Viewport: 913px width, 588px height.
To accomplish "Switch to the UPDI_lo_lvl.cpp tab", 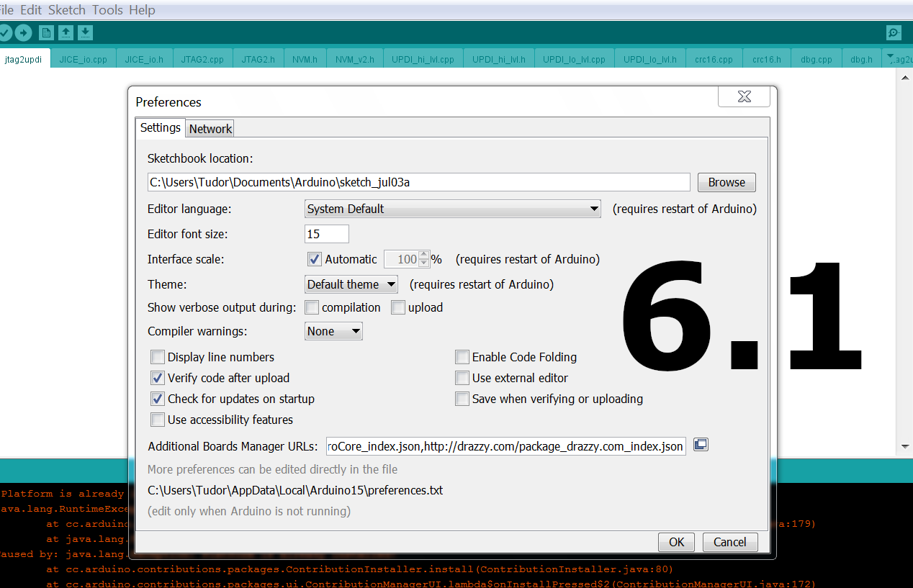I will click(575, 59).
